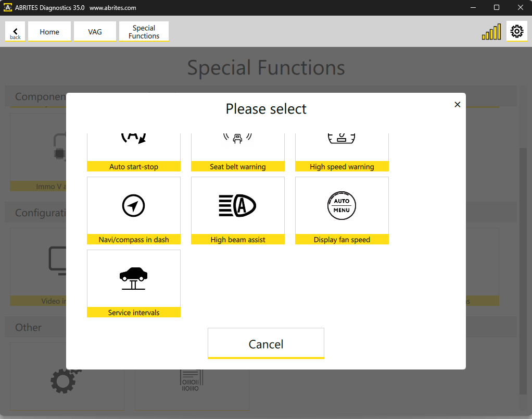
Task: Choose the Seat belt warning option
Action: (x=237, y=152)
